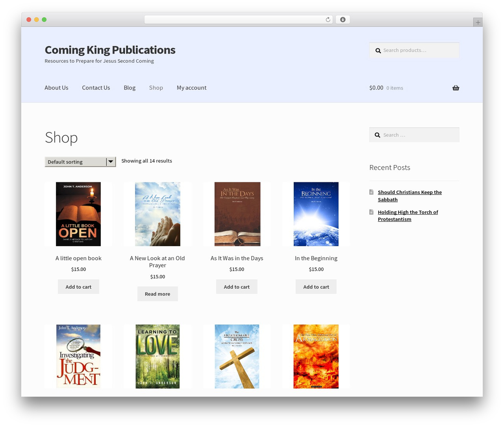
Task: Click the Coming King Publications site title
Action: [x=110, y=50]
